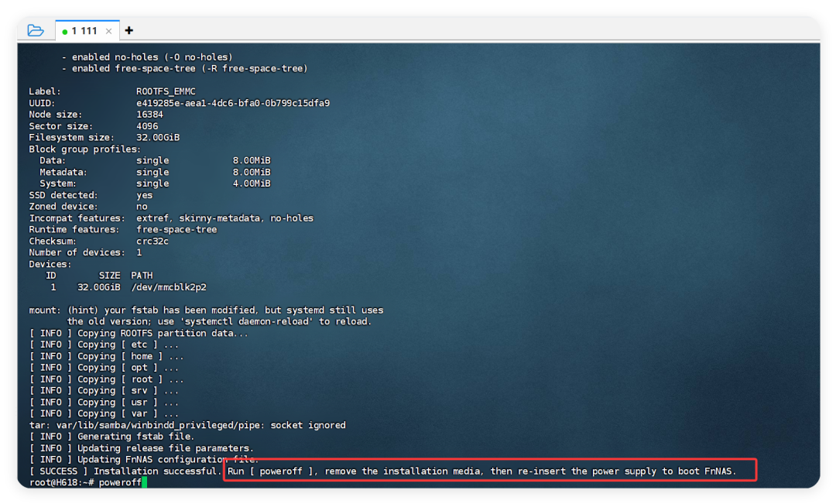Click "Copying ROOTFS partition data..." line
Image resolution: width=836 pixels, height=504 pixels.
pos(139,334)
